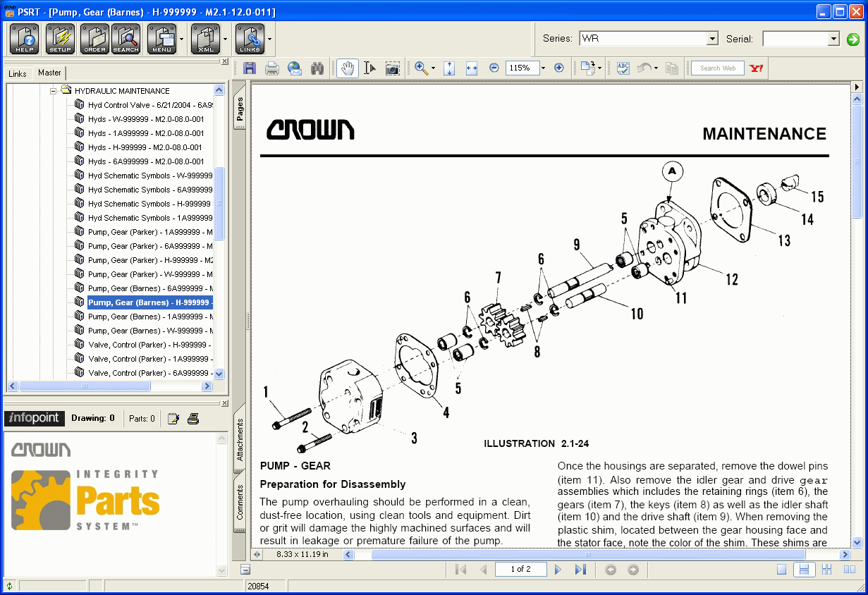Save a copy of the PDF document

click(249, 68)
